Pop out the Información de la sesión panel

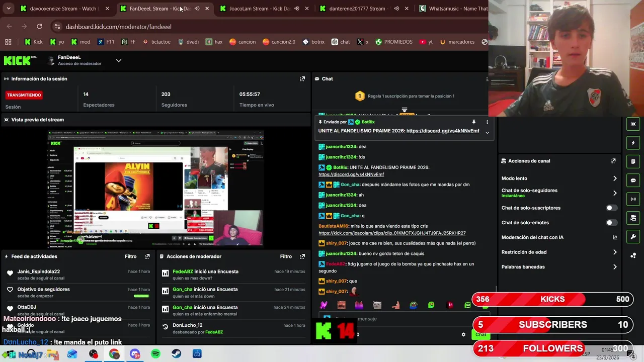click(302, 79)
